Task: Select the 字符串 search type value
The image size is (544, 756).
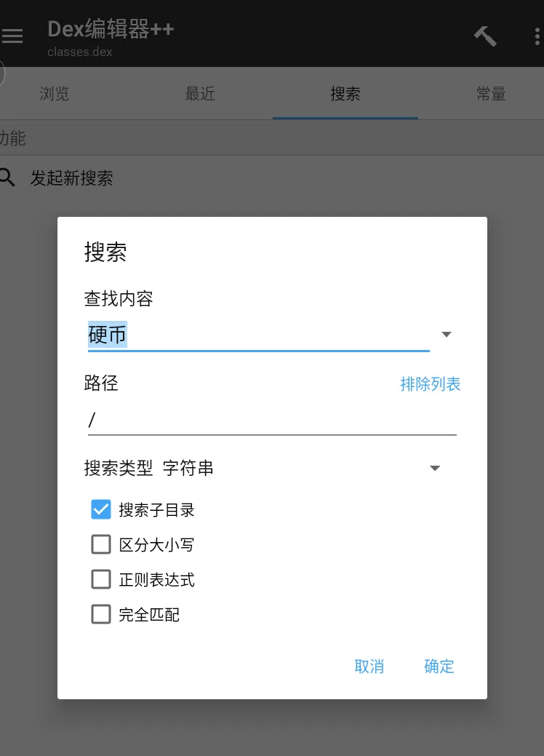Action: tap(188, 468)
